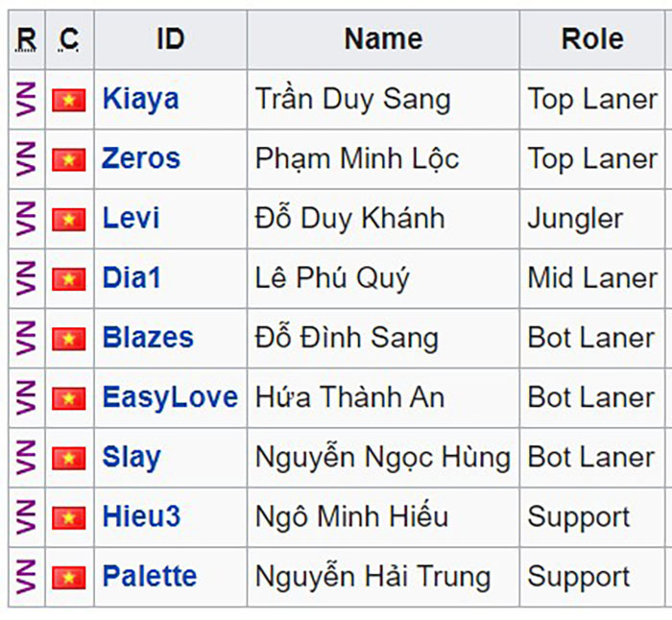Open the Zeros player page

141,158
